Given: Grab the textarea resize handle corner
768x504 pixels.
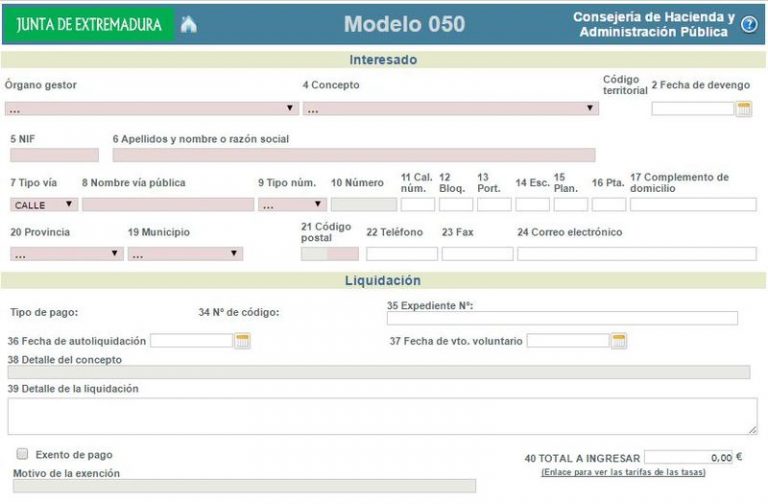Looking at the screenshot, I should pyautogui.click(x=753, y=430).
